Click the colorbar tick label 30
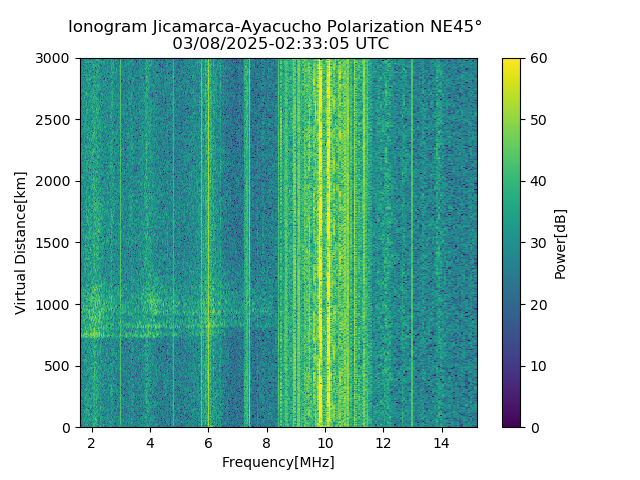 coord(538,243)
